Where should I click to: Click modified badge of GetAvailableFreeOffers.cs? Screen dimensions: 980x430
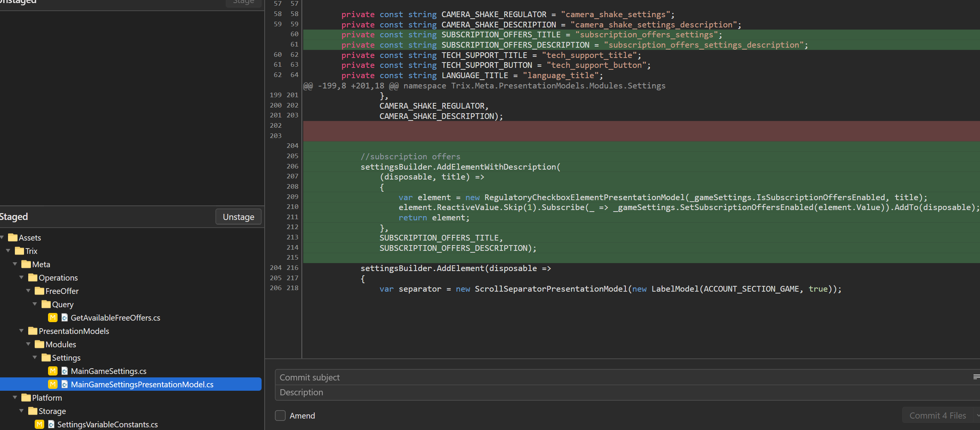pos(53,318)
